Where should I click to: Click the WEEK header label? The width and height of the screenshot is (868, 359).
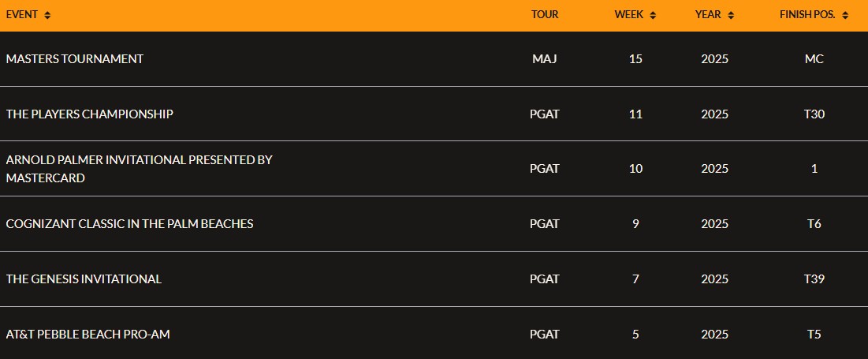[x=629, y=15]
